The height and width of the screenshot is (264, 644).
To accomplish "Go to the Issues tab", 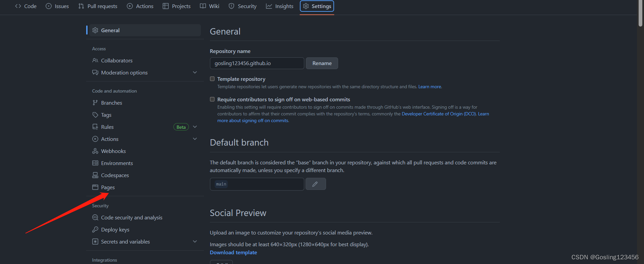I will coord(57,6).
